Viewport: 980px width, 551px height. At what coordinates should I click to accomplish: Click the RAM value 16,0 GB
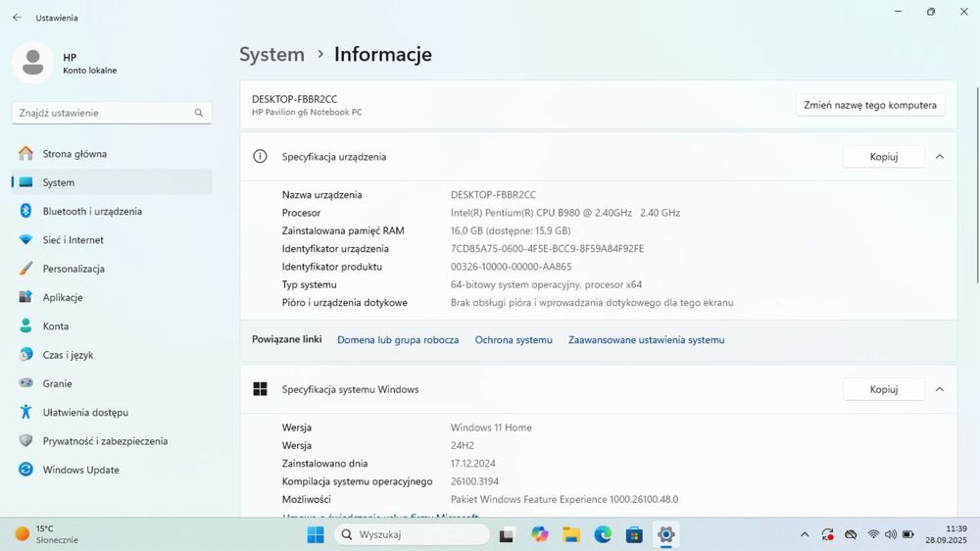(x=511, y=230)
